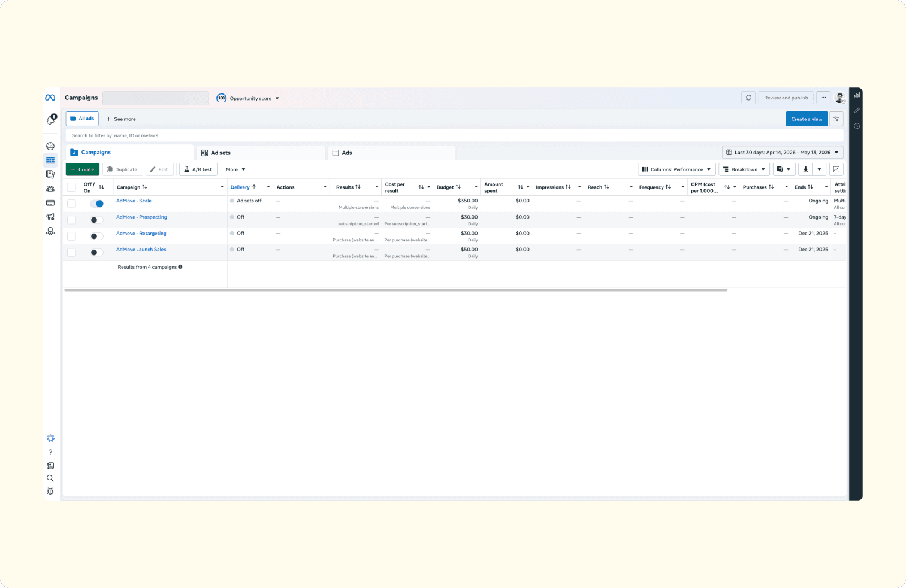Open the three-dot overflow menu
The image size is (906, 588).
click(x=823, y=98)
